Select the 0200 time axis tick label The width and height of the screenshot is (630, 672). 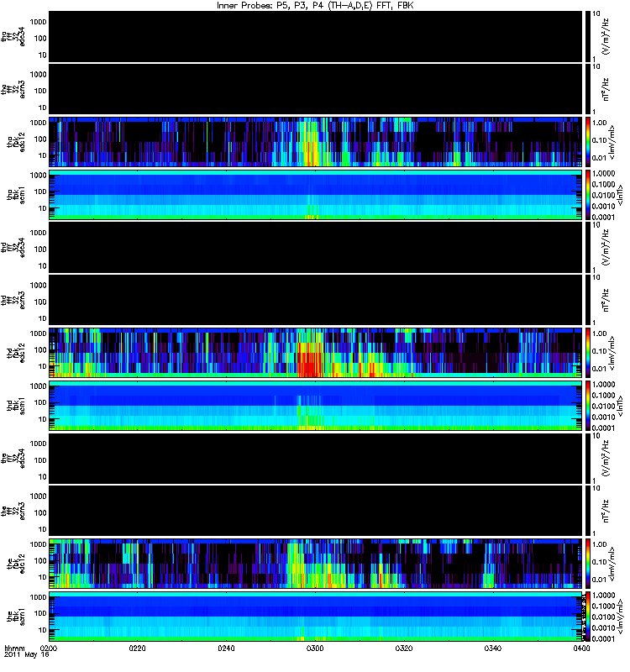click(49, 648)
